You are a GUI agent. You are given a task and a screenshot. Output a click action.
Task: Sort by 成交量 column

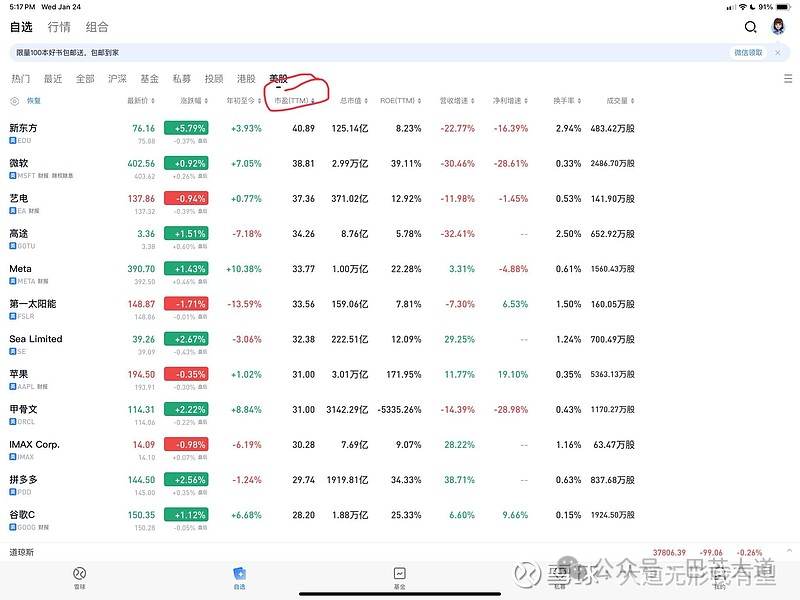pos(620,101)
